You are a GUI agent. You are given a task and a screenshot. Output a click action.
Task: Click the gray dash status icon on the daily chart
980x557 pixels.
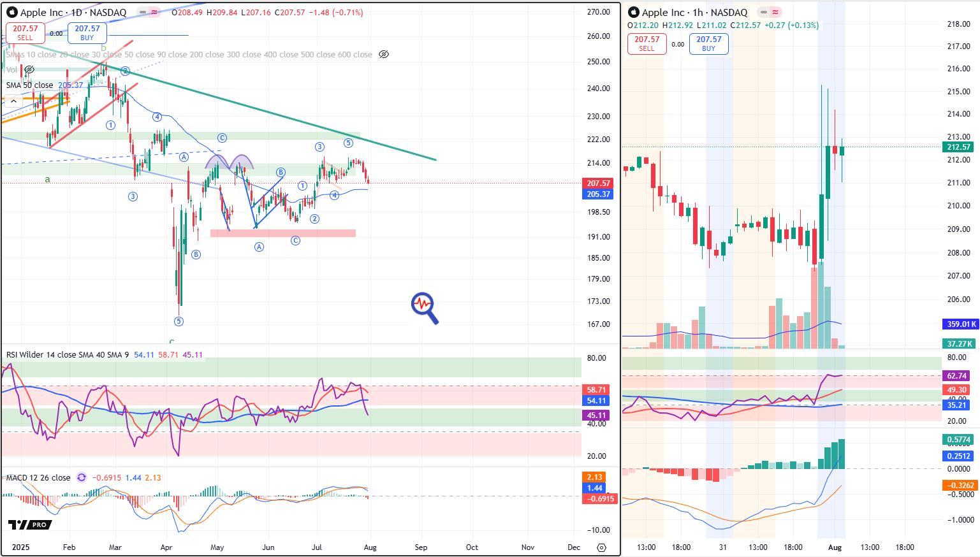tap(142, 12)
